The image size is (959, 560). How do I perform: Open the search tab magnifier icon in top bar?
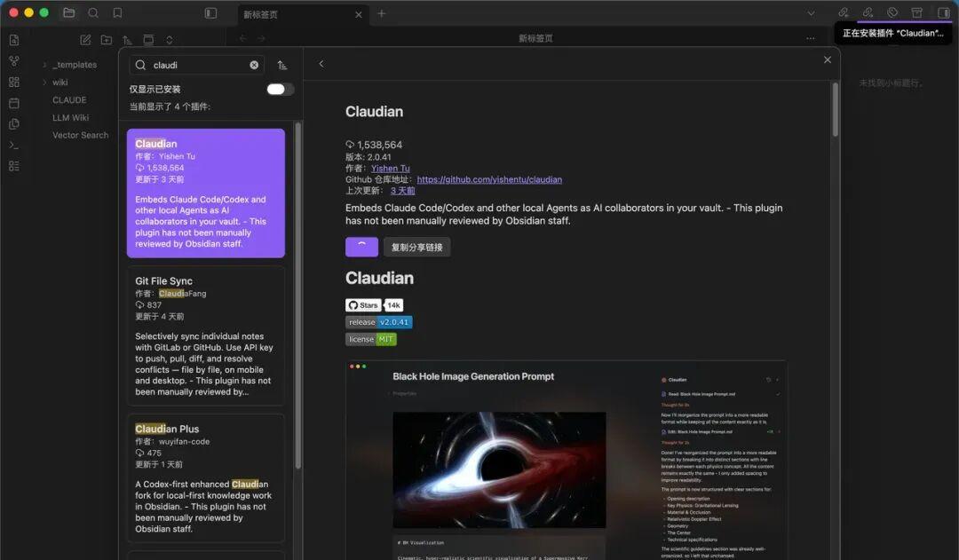(x=93, y=12)
